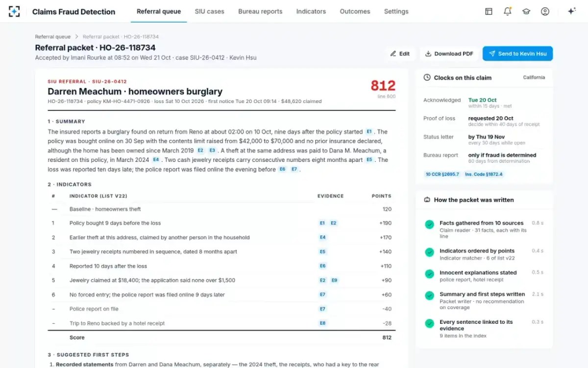Open the 10 CCR §2695.7 citation tag
588x368 pixels.
[442, 174]
